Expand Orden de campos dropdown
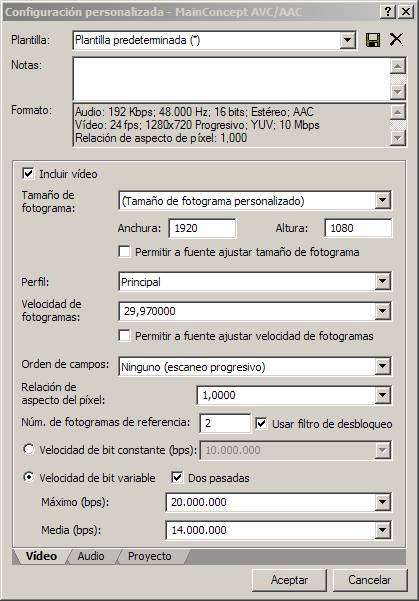This screenshot has height=601, width=419. [382, 367]
